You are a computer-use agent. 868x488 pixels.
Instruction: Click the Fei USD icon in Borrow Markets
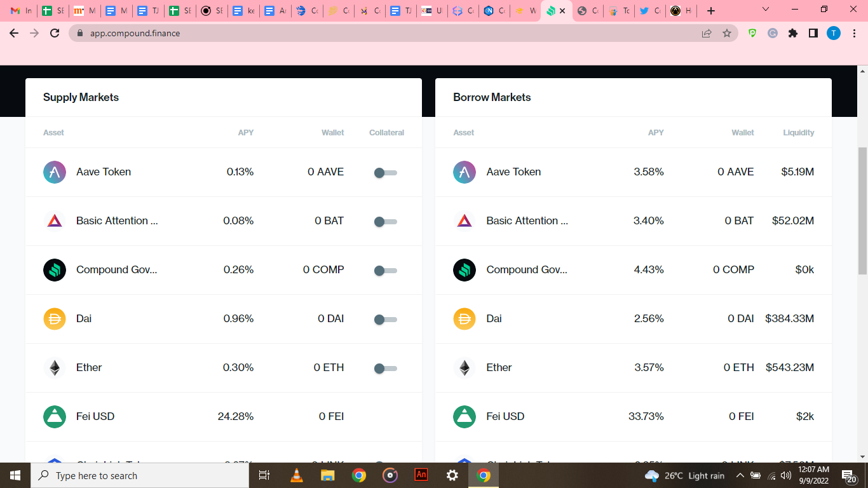tap(465, 417)
